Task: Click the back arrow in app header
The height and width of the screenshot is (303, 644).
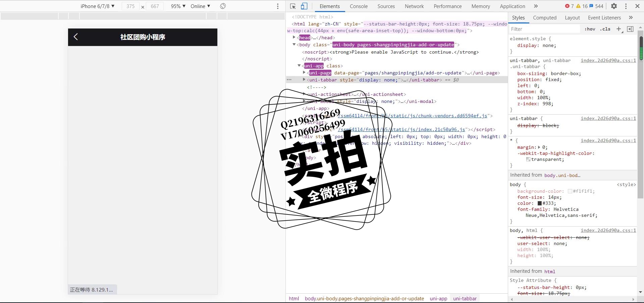Action: (x=76, y=37)
